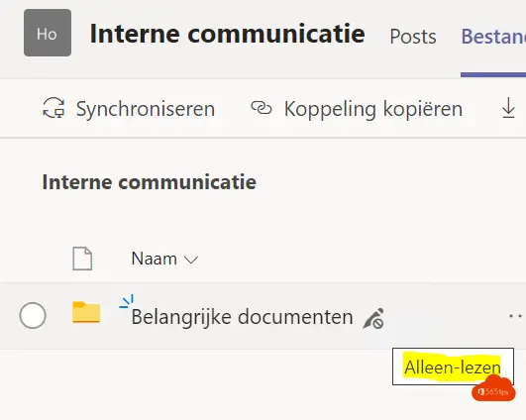The height and width of the screenshot is (420, 526).
Task: Expand the Naam column sort chevron
Action: coord(191,260)
